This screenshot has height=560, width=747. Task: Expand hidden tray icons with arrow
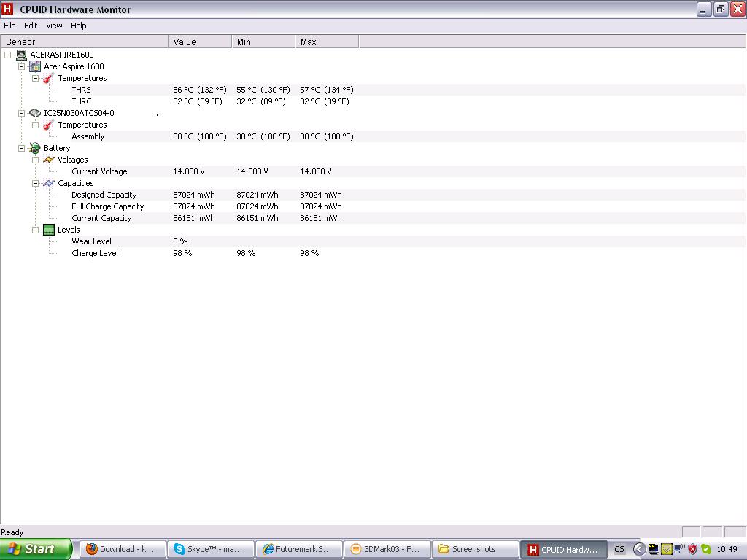639,550
